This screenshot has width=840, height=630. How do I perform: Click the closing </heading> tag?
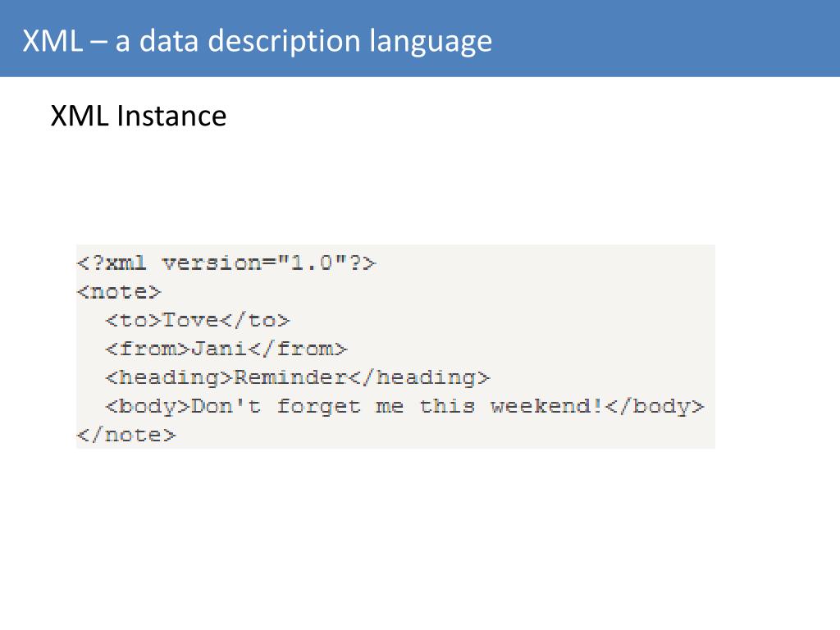click(x=419, y=377)
